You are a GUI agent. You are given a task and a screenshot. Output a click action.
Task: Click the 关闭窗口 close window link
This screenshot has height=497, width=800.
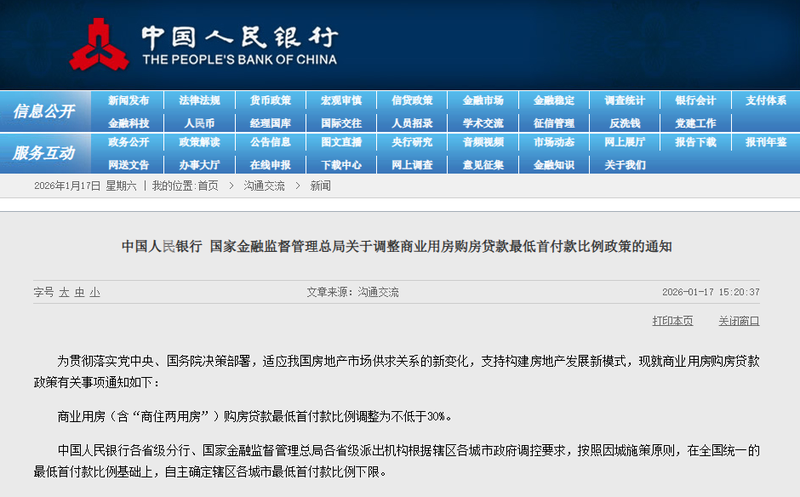738,321
